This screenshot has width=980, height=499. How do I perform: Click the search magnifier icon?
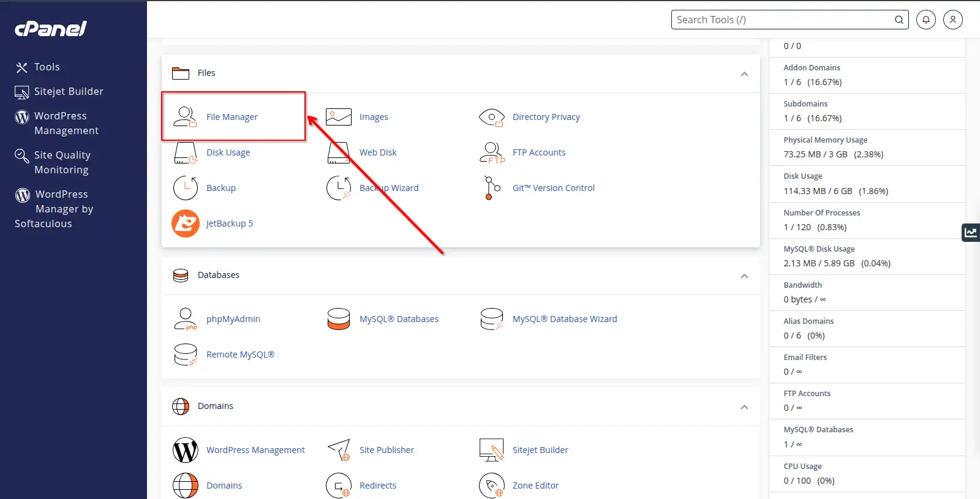[899, 20]
